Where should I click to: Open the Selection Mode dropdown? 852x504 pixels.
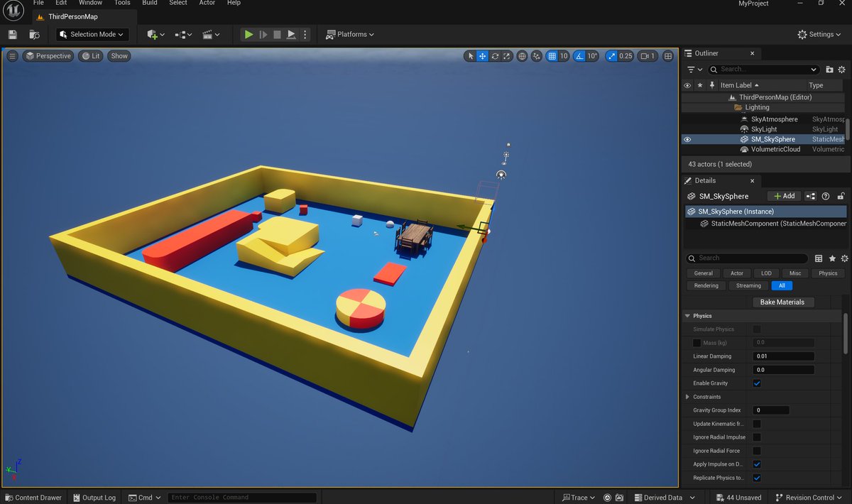pyautogui.click(x=92, y=34)
